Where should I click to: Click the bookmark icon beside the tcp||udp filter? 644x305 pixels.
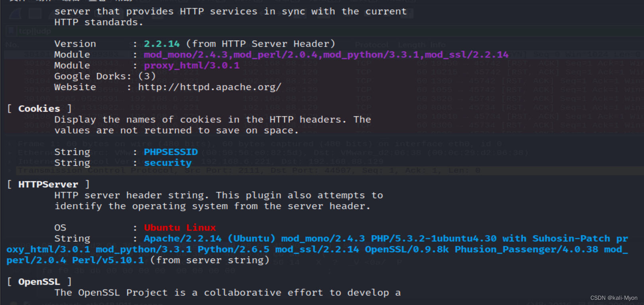[11, 31]
